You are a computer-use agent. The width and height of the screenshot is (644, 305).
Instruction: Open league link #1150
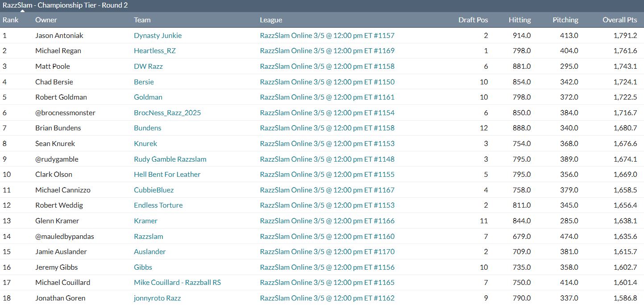click(327, 82)
